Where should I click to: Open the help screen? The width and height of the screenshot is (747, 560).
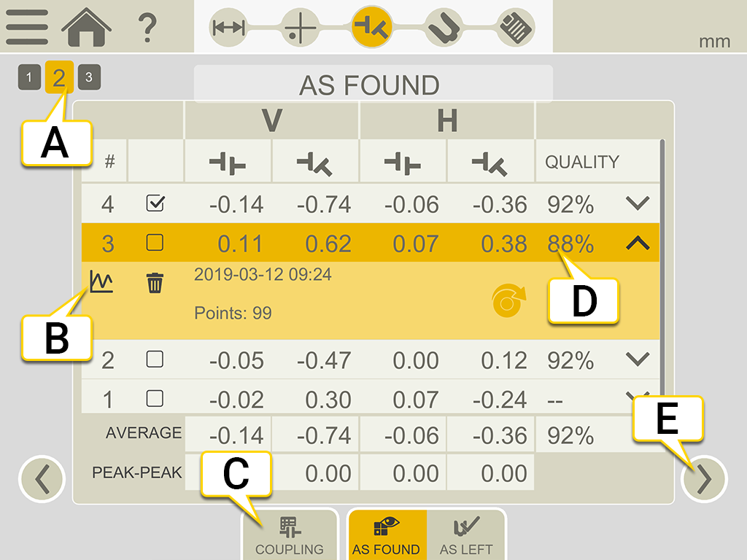point(148,26)
